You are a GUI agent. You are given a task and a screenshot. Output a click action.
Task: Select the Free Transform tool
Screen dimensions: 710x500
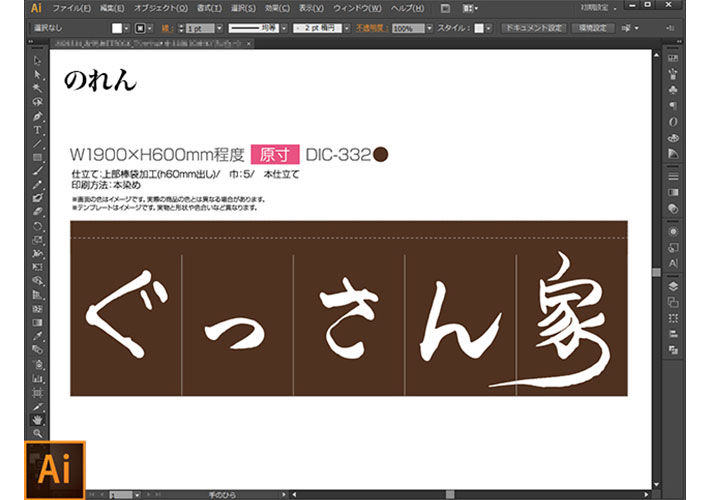37,267
